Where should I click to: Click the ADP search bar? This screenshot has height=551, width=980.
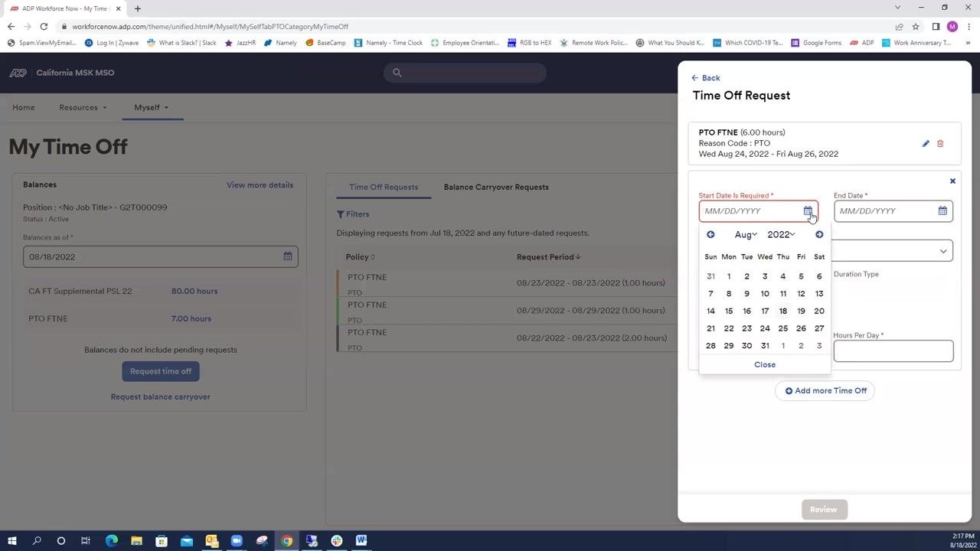(x=465, y=73)
